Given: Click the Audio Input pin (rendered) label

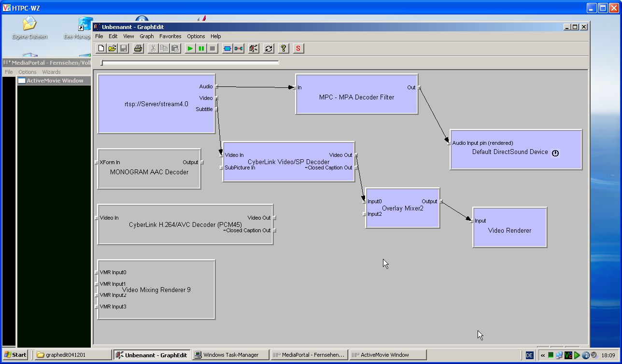Looking at the screenshot, I should [482, 143].
